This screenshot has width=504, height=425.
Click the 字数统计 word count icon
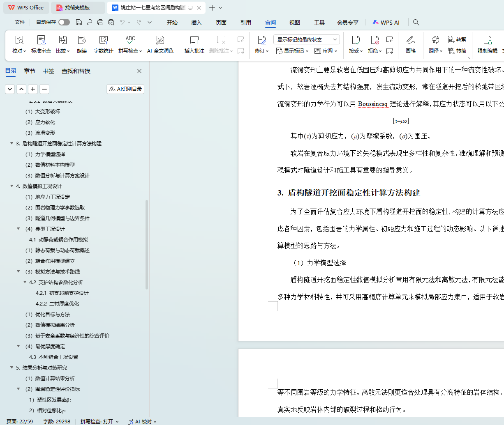tap(103, 40)
